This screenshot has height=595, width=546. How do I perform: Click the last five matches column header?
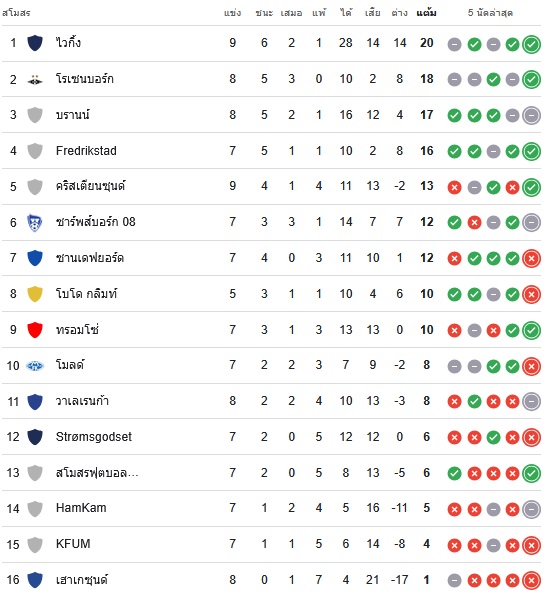[490, 13]
